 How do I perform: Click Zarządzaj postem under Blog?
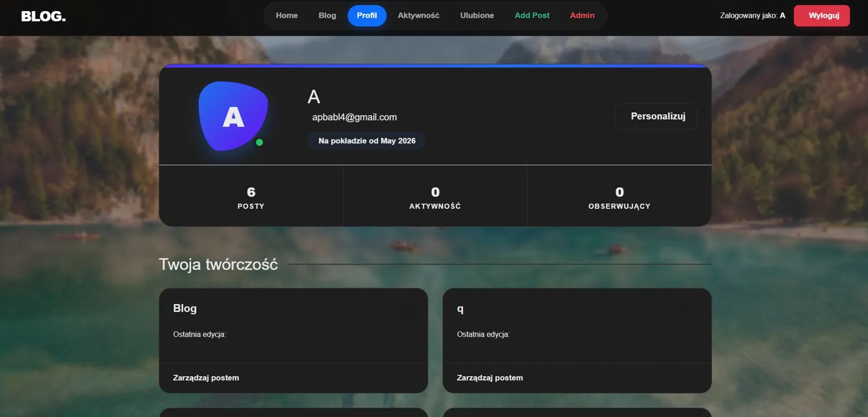(206, 378)
